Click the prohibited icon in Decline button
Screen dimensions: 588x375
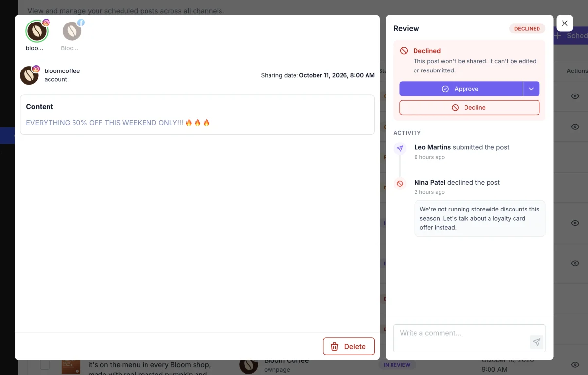pyautogui.click(x=455, y=107)
